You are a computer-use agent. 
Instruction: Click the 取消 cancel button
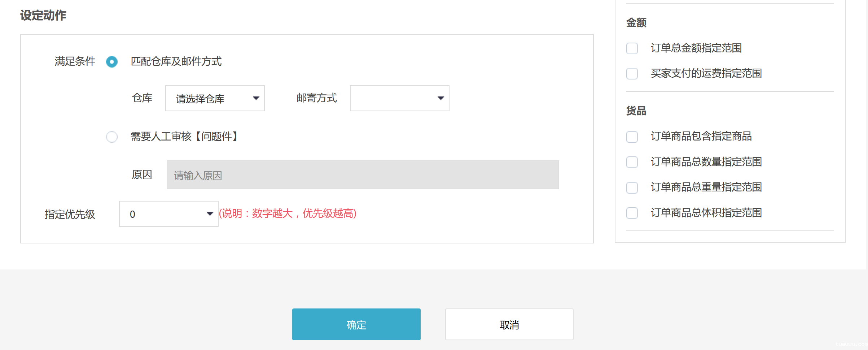pyautogui.click(x=509, y=324)
